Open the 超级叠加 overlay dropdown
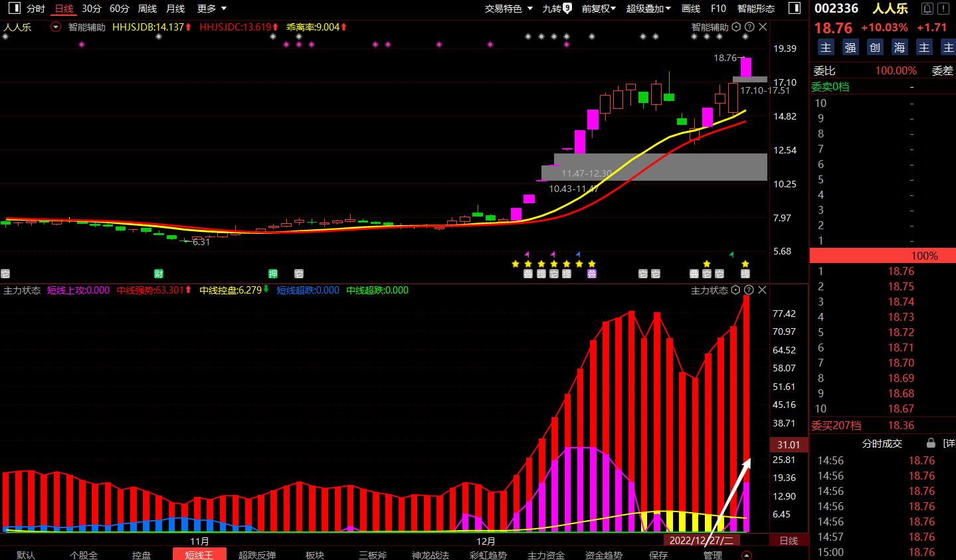Viewport: 956px width, 560px height. pyautogui.click(x=649, y=8)
